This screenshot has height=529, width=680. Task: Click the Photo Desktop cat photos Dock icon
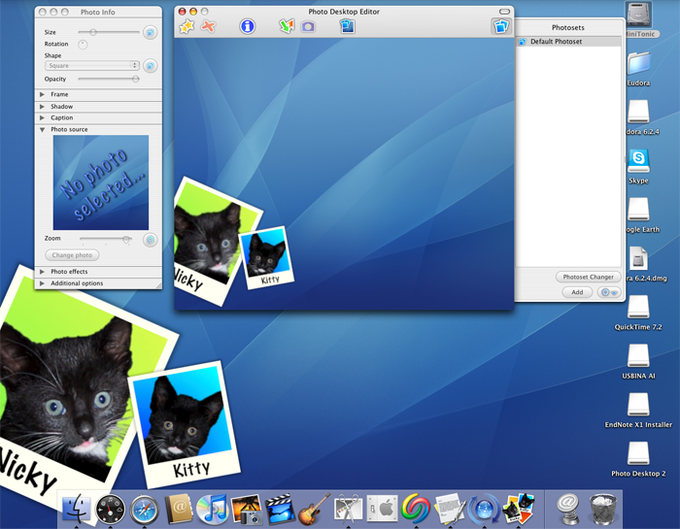coord(518,508)
